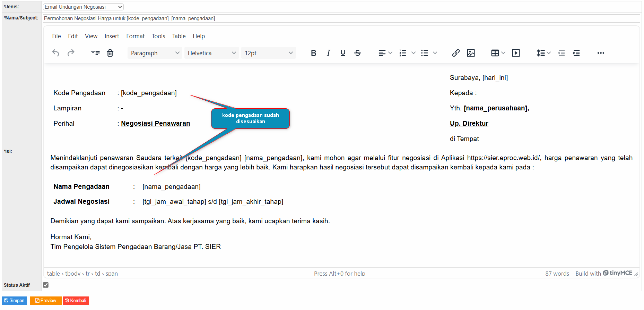
Task: Click the orange Preview button
Action: (46, 301)
